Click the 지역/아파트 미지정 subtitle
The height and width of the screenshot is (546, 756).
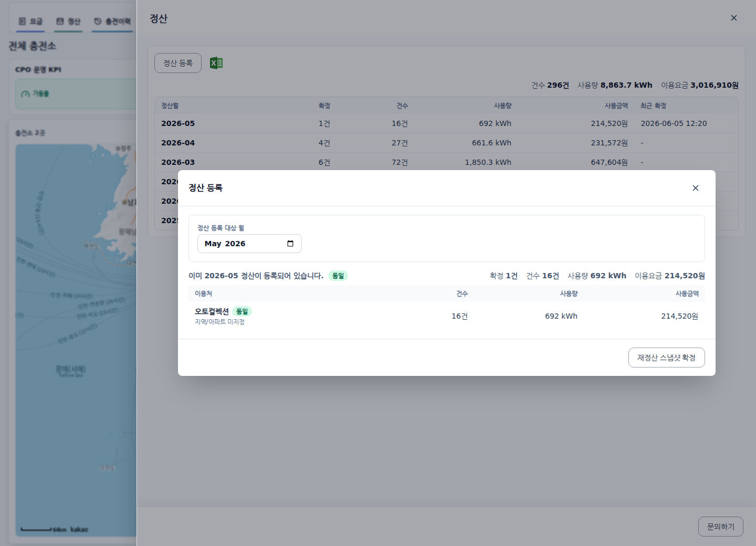pyautogui.click(x=219, y=322)
